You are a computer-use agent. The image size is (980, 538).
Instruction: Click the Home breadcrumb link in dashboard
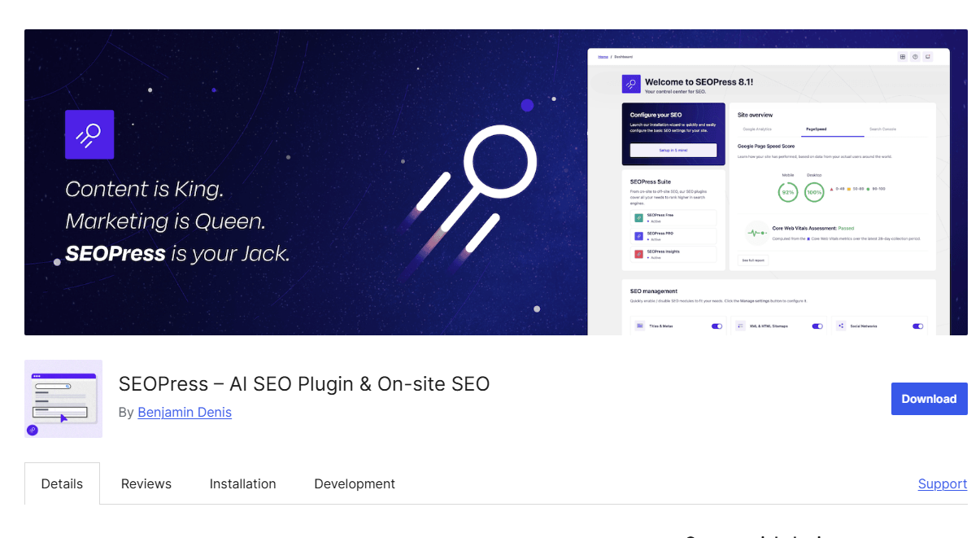(603, 57)
